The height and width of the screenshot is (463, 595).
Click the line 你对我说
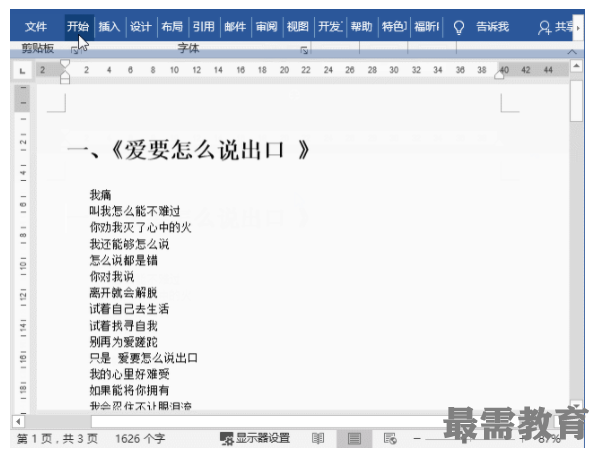point(112,277)
